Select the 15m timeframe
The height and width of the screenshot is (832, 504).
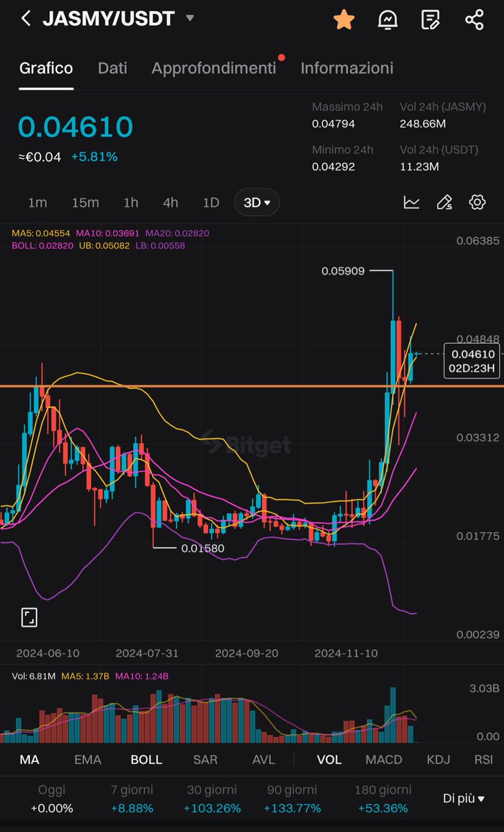point(85,202)
